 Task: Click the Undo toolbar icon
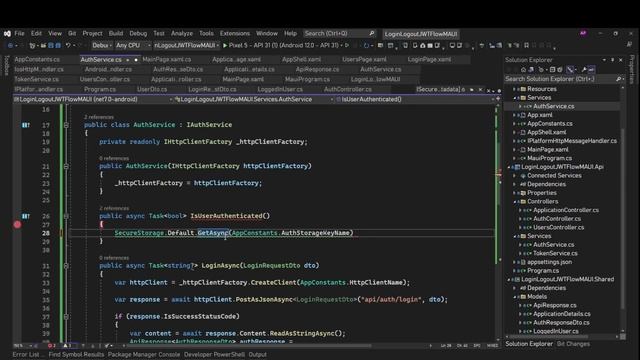tap(68, 46)
